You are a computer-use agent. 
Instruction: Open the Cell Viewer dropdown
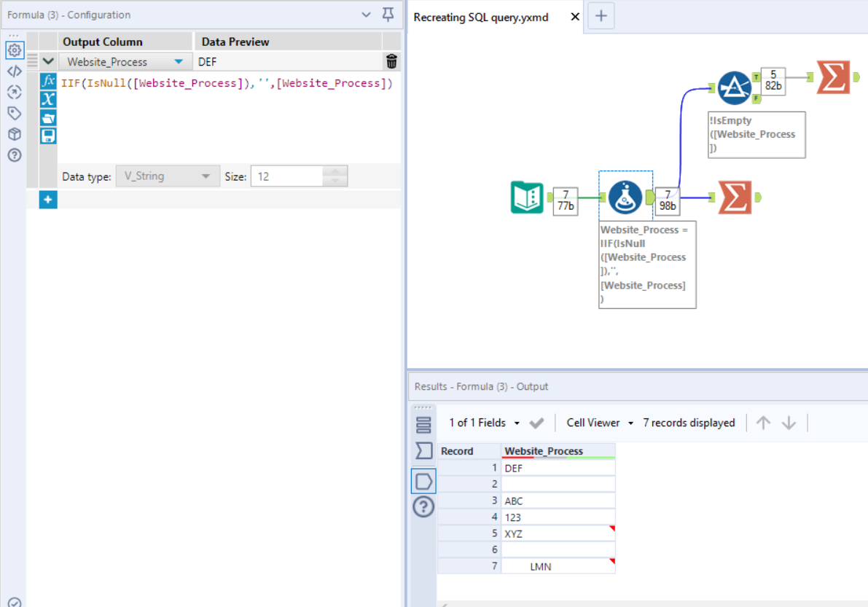(x=630, y=423)
